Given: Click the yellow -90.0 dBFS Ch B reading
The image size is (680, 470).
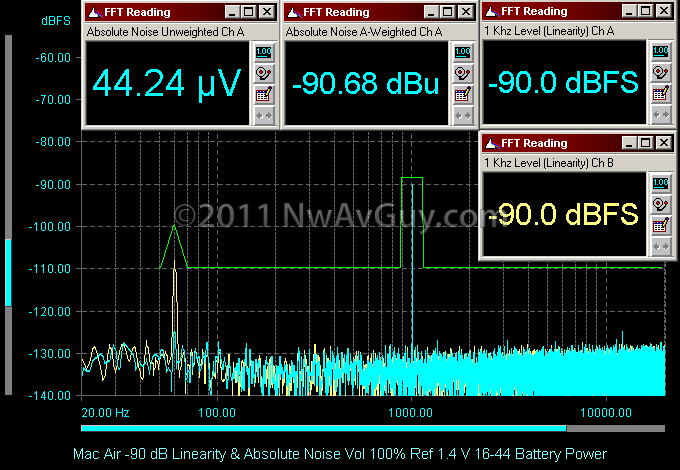Looking at the screenshot, I should pos(564,214).
